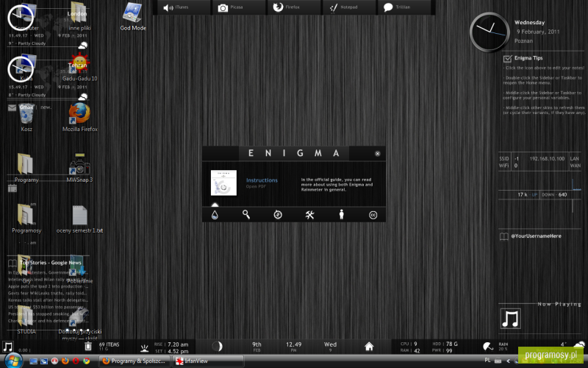Click the analog clock in the sidebar

point(490,32)
